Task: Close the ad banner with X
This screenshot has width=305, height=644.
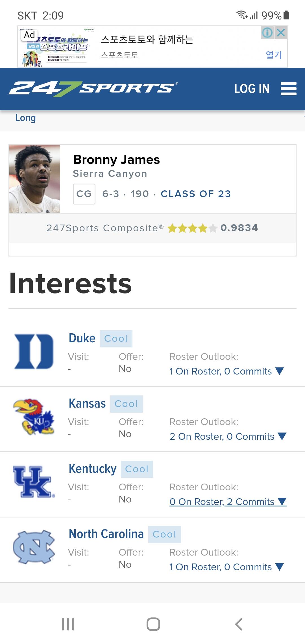Action: (x=281, y=33)
